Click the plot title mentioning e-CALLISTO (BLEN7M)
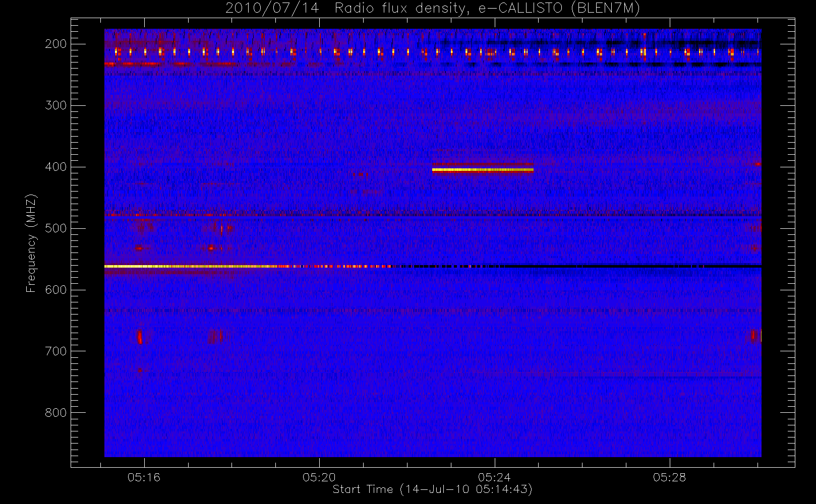Image resolution: width=816 pixels, height=504 pixels. (433, 9)
